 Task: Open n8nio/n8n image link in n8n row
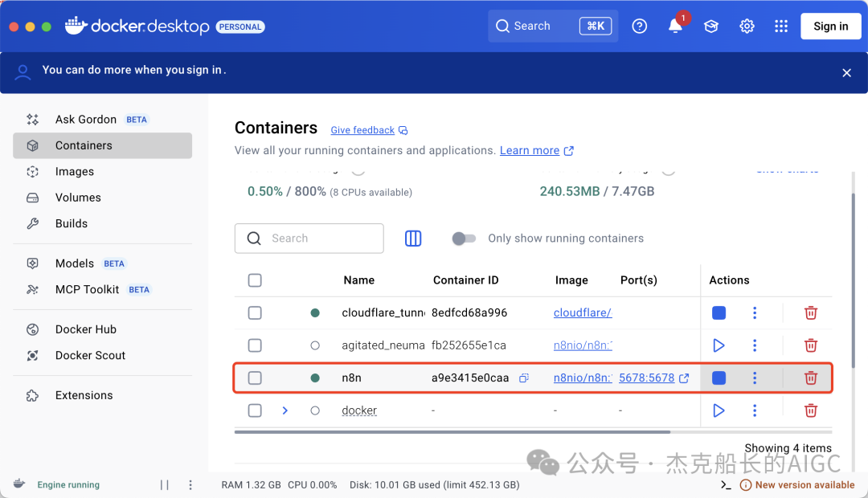pos(583,378)
